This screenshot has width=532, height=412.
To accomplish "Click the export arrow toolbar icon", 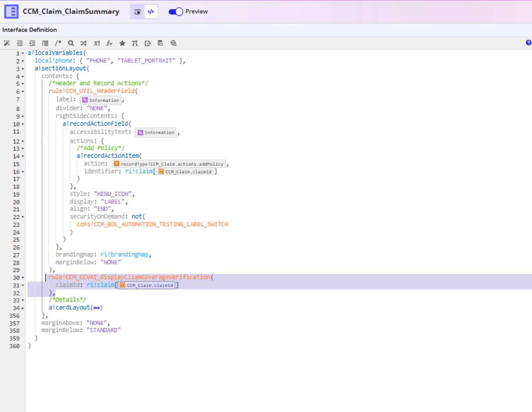I will 148,43.
